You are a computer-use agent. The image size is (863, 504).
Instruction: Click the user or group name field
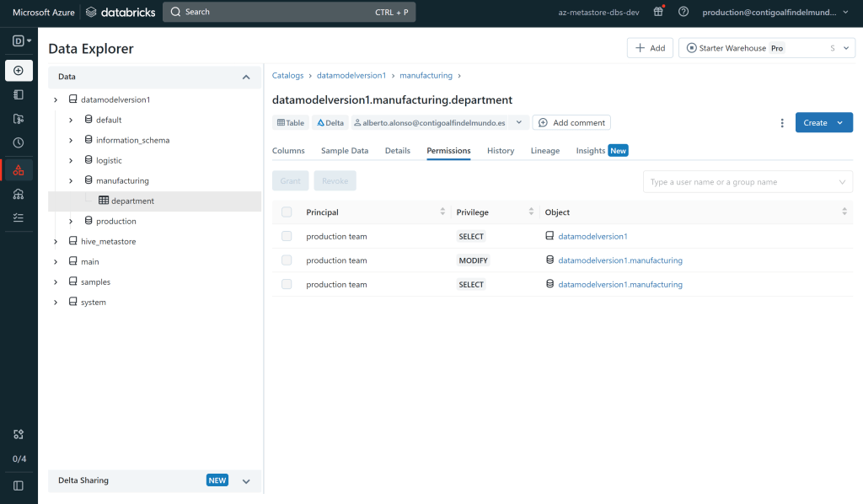(742, 182)
